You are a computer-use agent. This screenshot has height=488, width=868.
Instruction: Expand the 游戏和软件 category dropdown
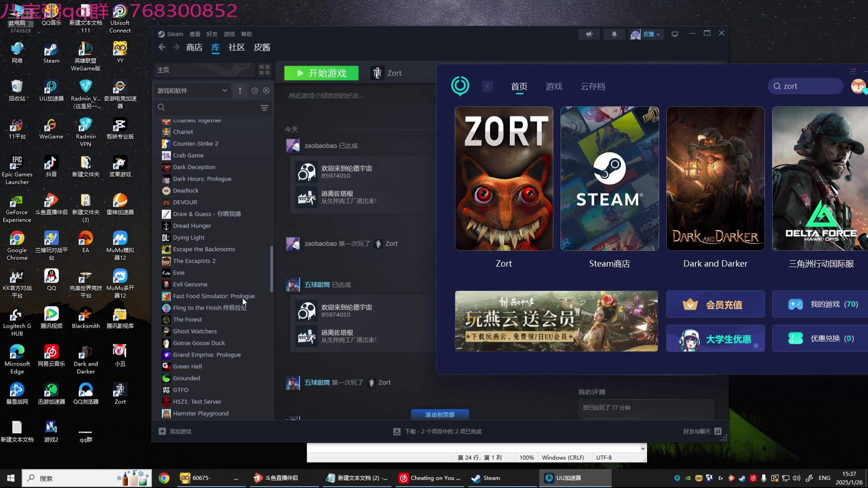[x=192, y=91]
